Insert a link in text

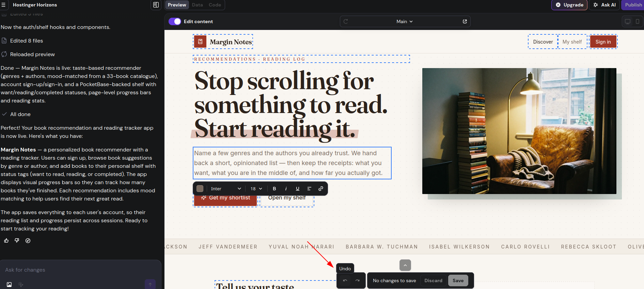coord(321,189)
